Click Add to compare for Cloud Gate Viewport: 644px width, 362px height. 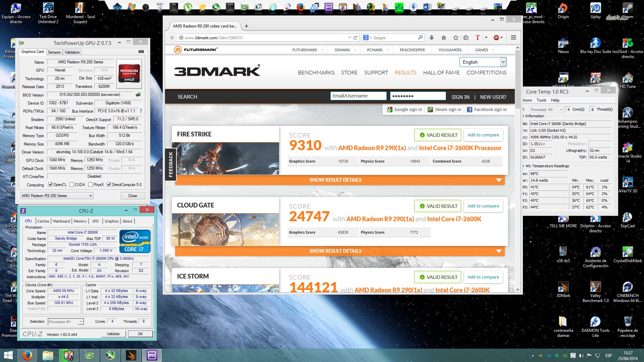tap(483, 206)
